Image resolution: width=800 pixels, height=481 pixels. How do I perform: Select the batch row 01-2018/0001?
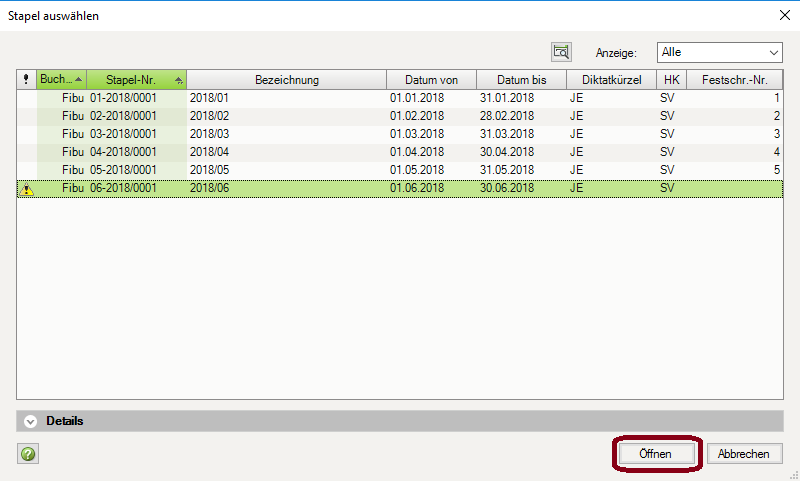(x=123, y=99)
